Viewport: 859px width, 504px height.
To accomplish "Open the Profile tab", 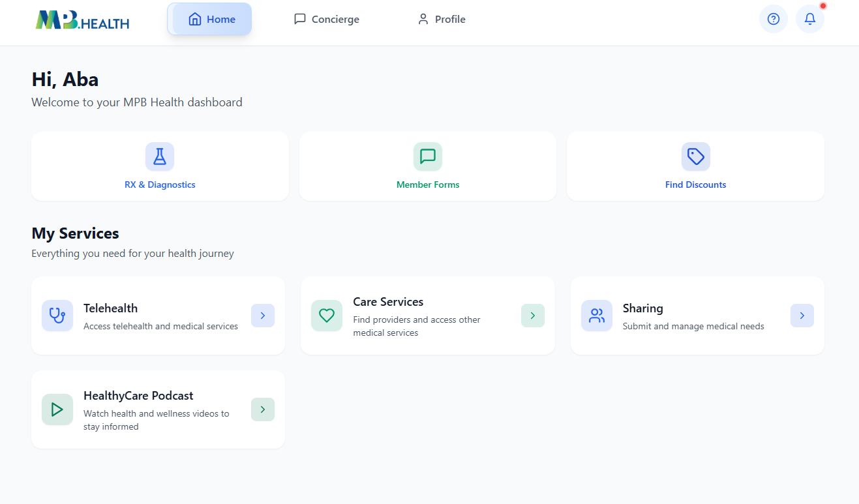I will [442, 20].
